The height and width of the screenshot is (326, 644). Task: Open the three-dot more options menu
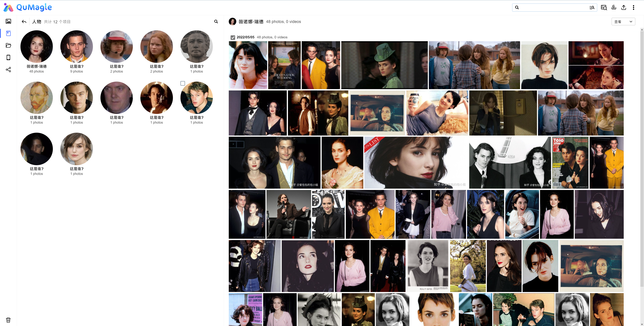[633, 8]
